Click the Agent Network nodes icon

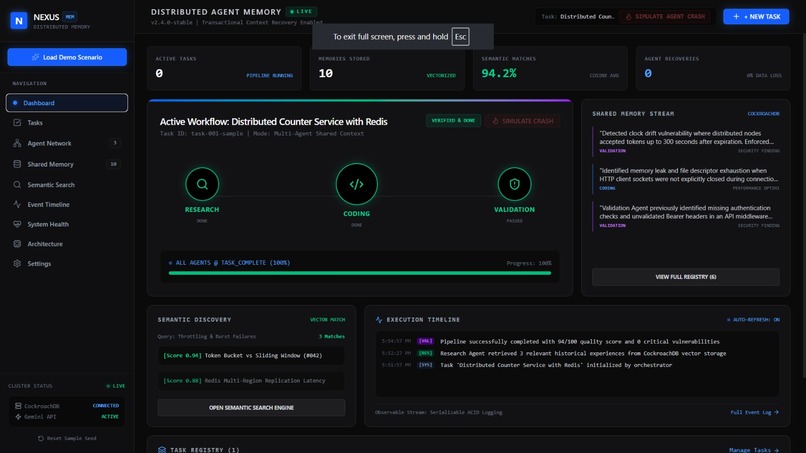[17, 143]
